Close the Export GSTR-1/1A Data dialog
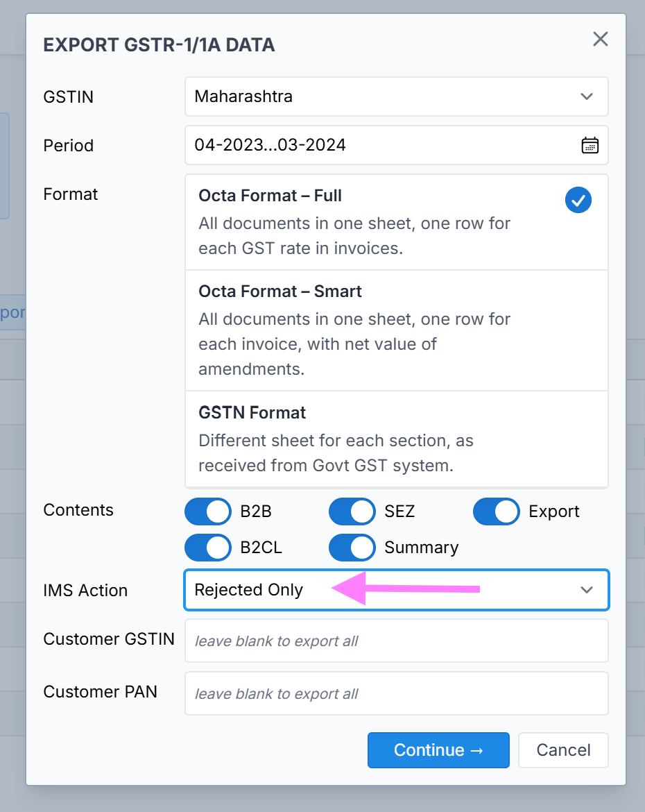 click(600, 40)
